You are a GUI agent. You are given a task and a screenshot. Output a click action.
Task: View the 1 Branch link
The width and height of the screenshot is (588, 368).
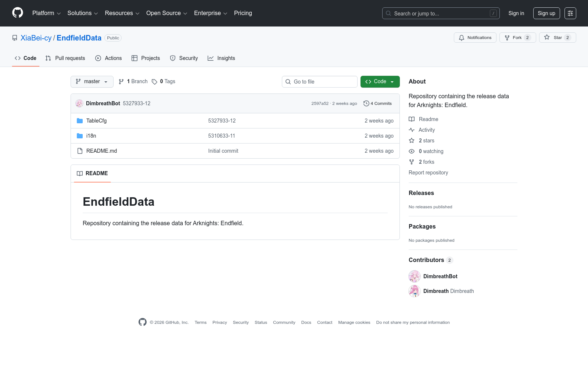point(133,82)
